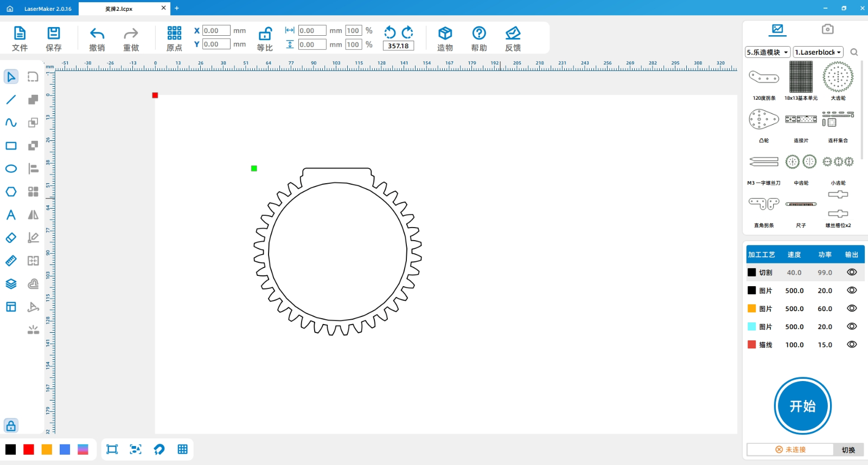Switch to the 奖牌2.lcpx file tab
Screen dimensions: 868x465
[x=119, y=9]
